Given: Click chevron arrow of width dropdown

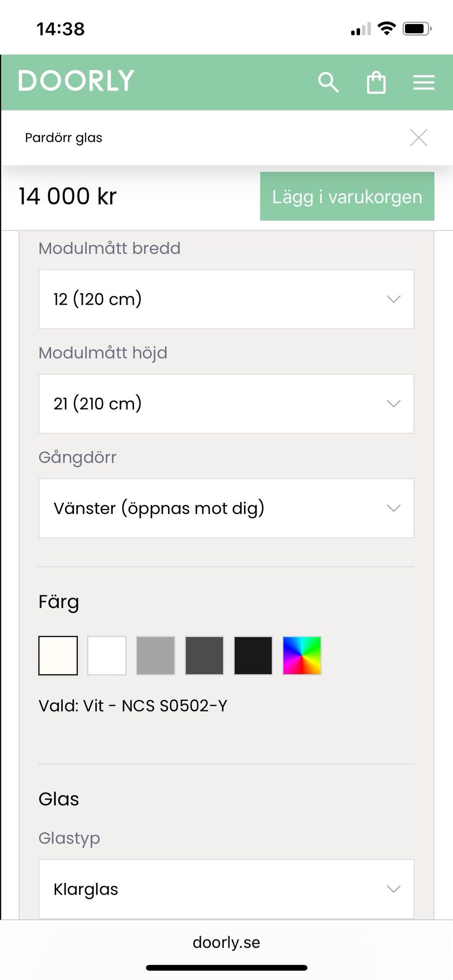Looking at the screenshot, I should [394, 299].
